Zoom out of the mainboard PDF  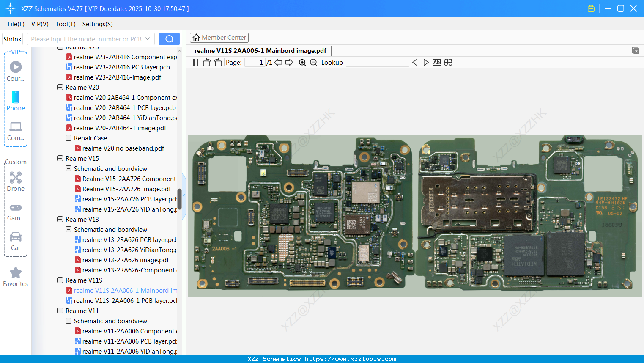314,62
